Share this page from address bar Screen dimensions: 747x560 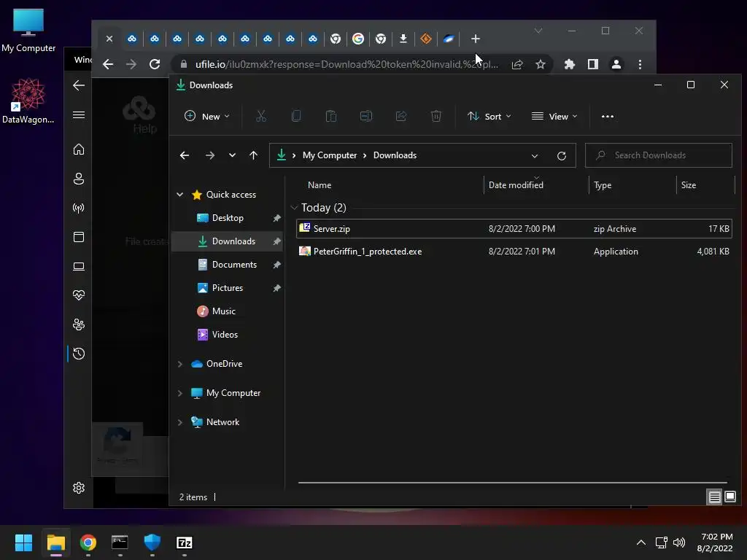(x=517, y=64)
